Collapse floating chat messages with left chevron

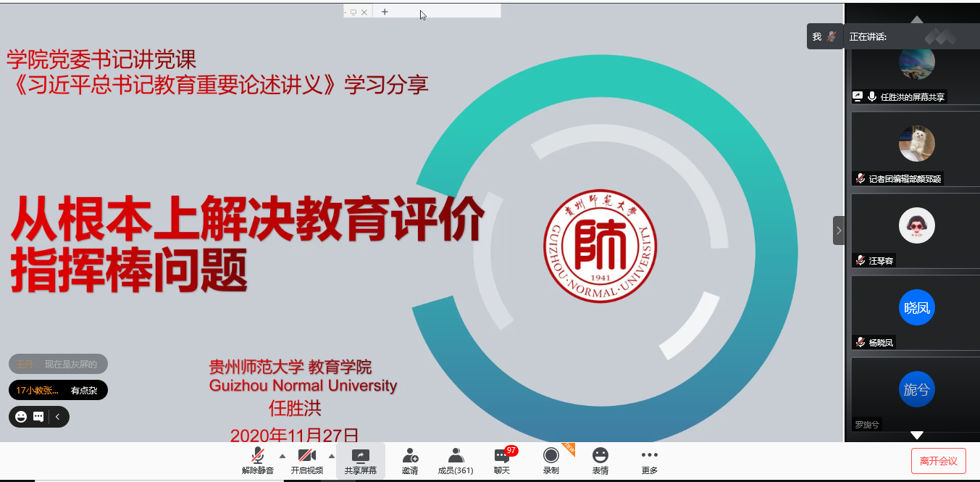(57, 417)
